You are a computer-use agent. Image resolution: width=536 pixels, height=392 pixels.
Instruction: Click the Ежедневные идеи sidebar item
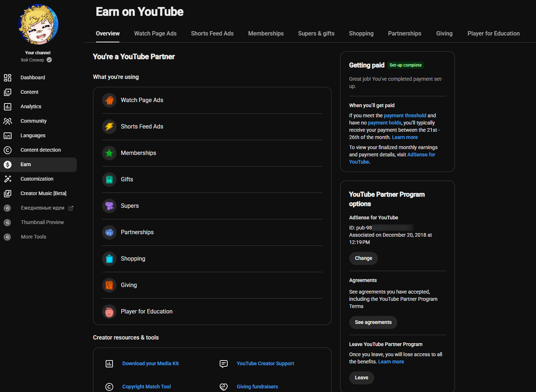pos(38,208)
